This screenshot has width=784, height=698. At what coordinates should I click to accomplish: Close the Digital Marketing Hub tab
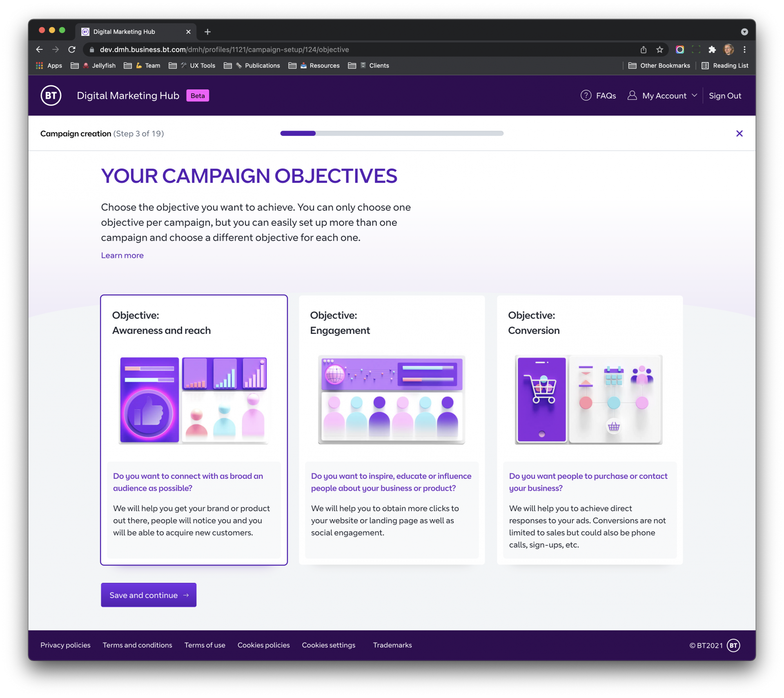pyautogui.click(x=188, y=32)
